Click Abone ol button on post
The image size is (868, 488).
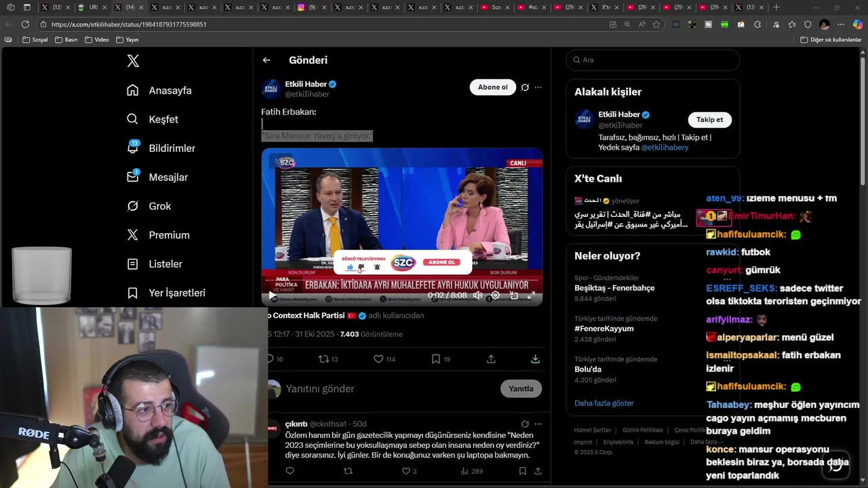click(492, 87)
